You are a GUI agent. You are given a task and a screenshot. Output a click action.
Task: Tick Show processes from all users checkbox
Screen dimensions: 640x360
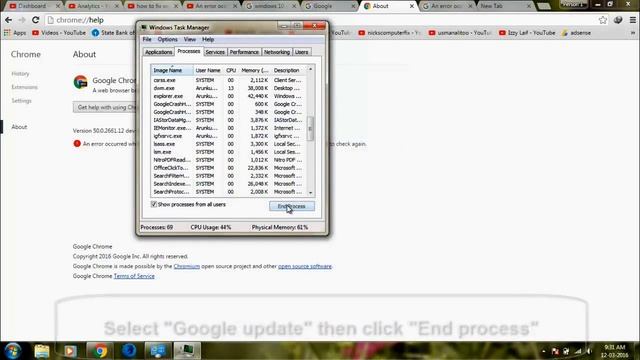(x=154, y=204)
